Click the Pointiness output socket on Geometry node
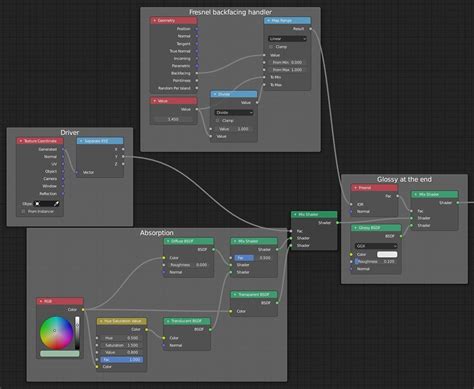Screen dimensions: 474x389 click(x=197, y=81)
